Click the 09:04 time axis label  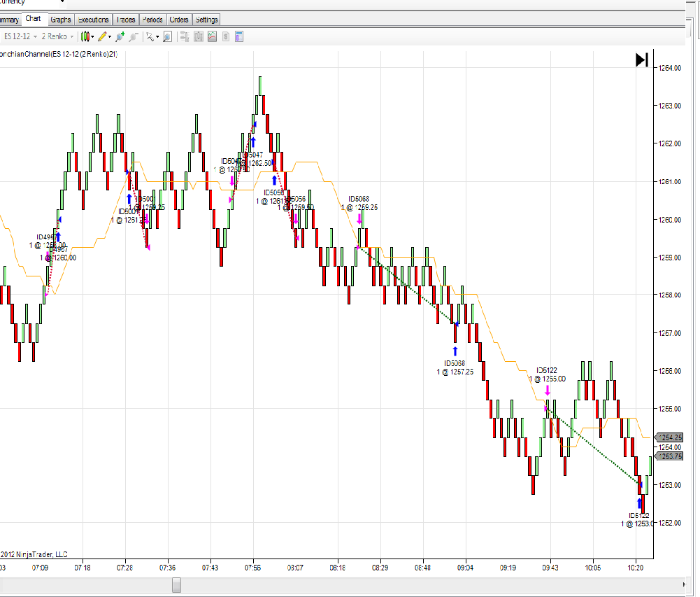(465, 568)
